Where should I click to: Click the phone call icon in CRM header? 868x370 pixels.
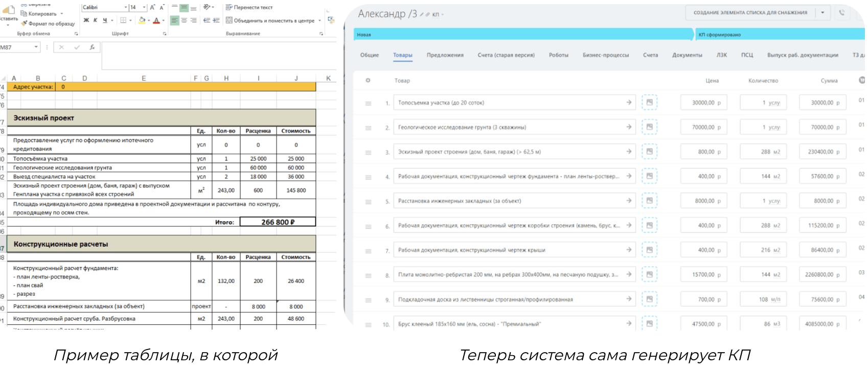[841, 13]
